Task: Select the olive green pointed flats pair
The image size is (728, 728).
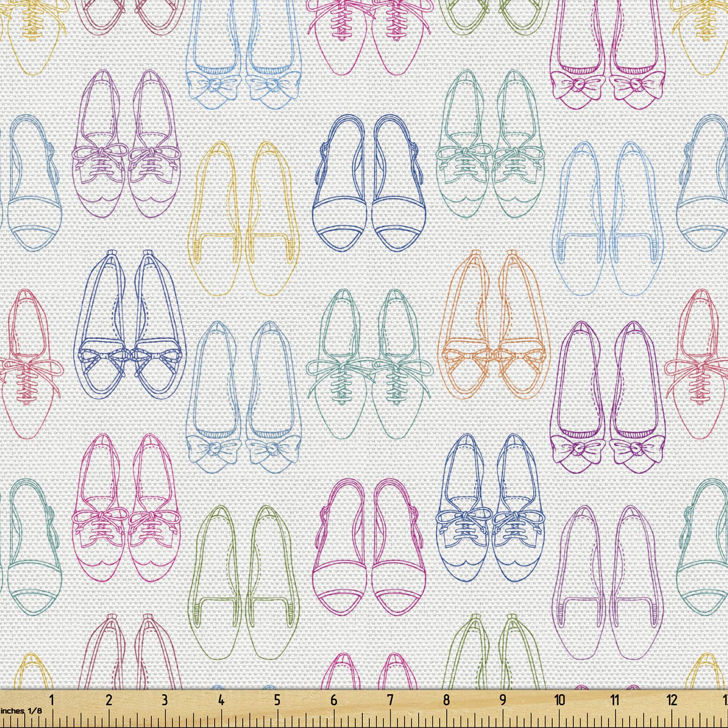Action: (243, 582)
